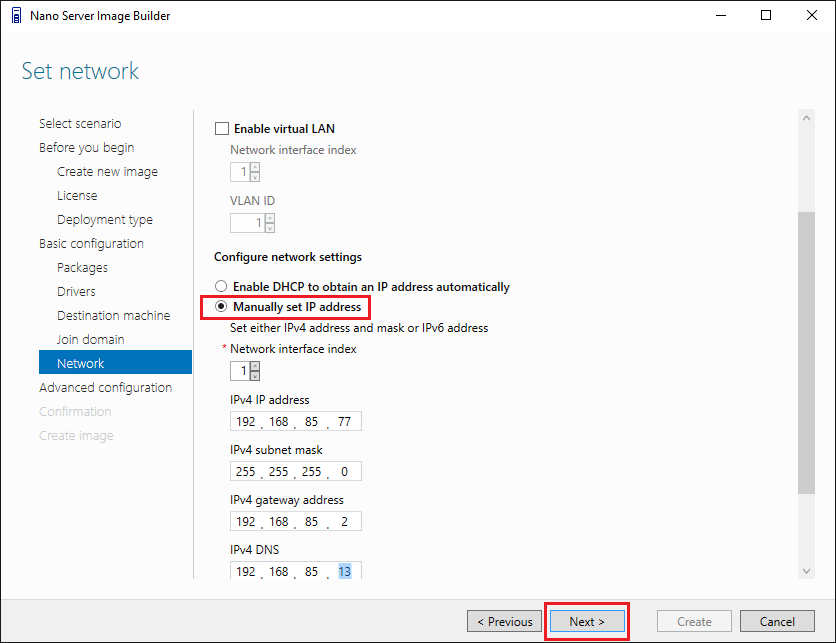
Task: Increase the manual Network interface index
Action: 255,366
